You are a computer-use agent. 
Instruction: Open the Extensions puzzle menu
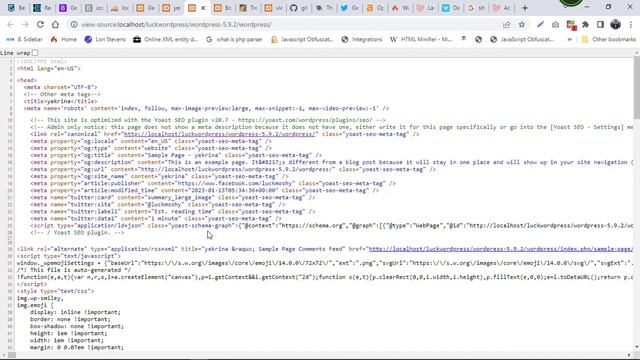(x=585, y=24)
